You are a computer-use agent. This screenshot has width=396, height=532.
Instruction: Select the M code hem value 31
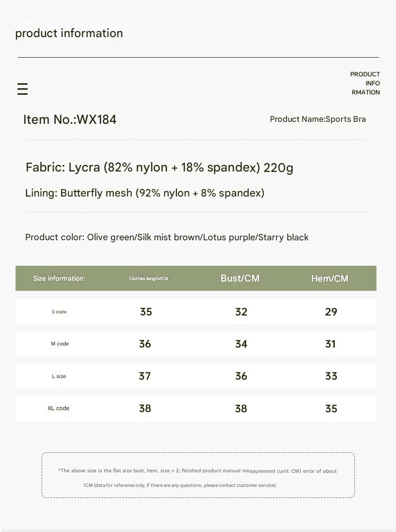point(330,344)
